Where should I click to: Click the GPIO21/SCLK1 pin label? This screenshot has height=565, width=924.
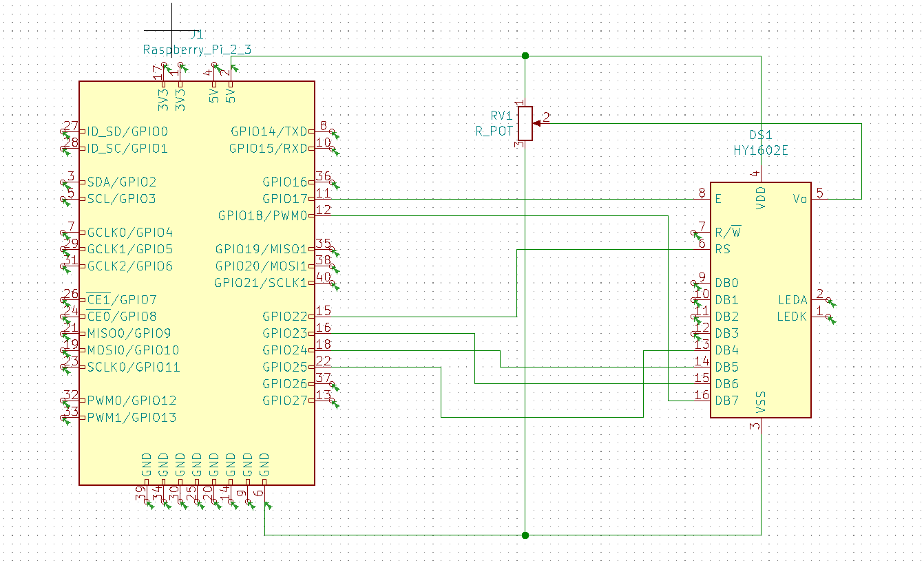click(x=261, y=283)
